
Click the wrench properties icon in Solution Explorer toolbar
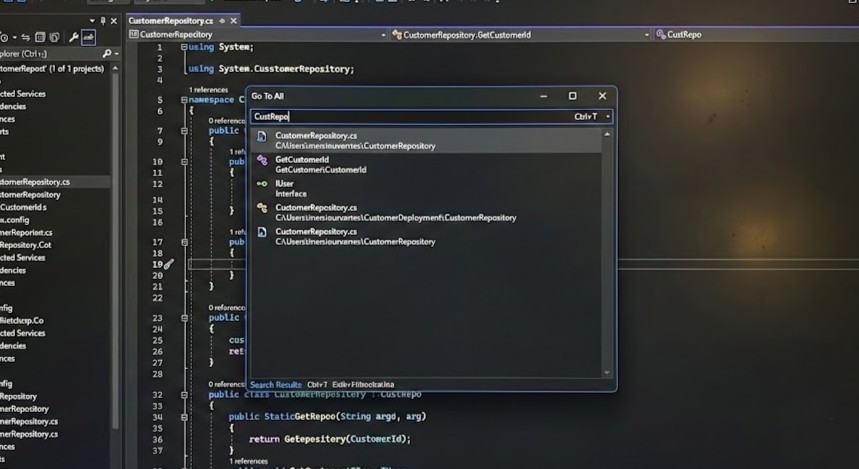point(73,37)
